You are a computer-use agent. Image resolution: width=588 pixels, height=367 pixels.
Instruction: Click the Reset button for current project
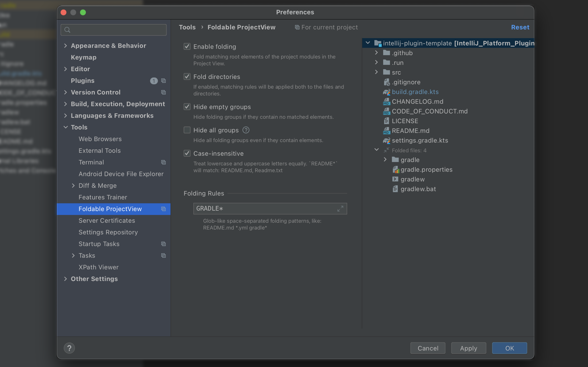(520, 27)
